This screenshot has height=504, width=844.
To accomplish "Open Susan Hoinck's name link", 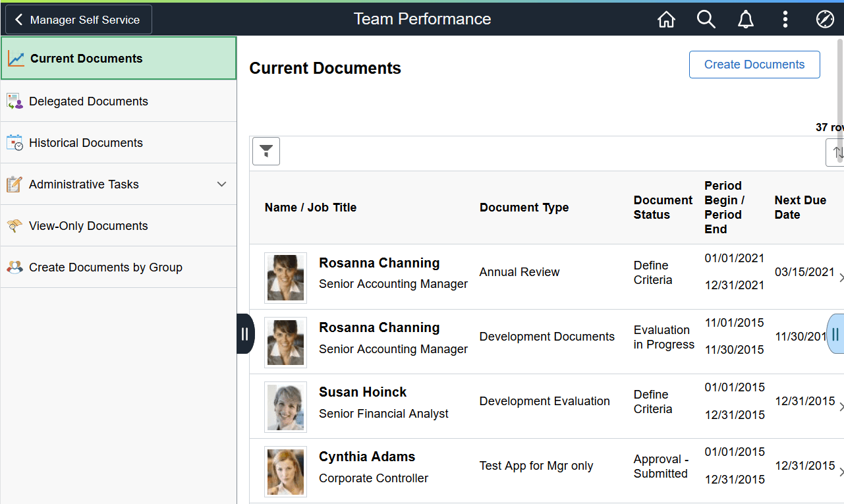I will pos(362,391).
